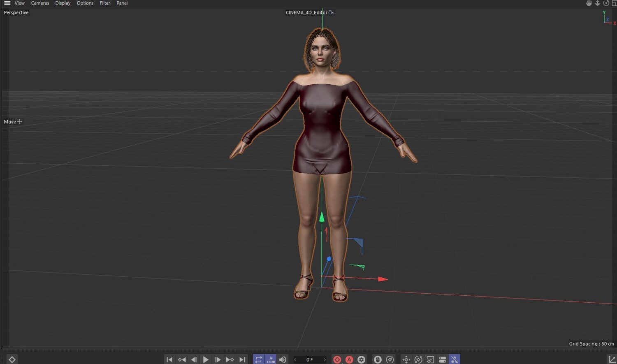Go to start of the animation

169,359
